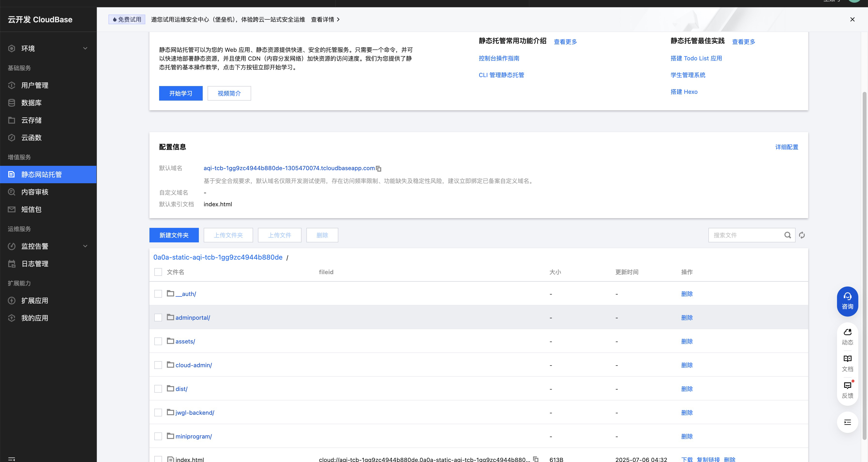Viewport: 868px width, 462px height.
Task: Click the 开始学习 button
Action: (181, 93)
